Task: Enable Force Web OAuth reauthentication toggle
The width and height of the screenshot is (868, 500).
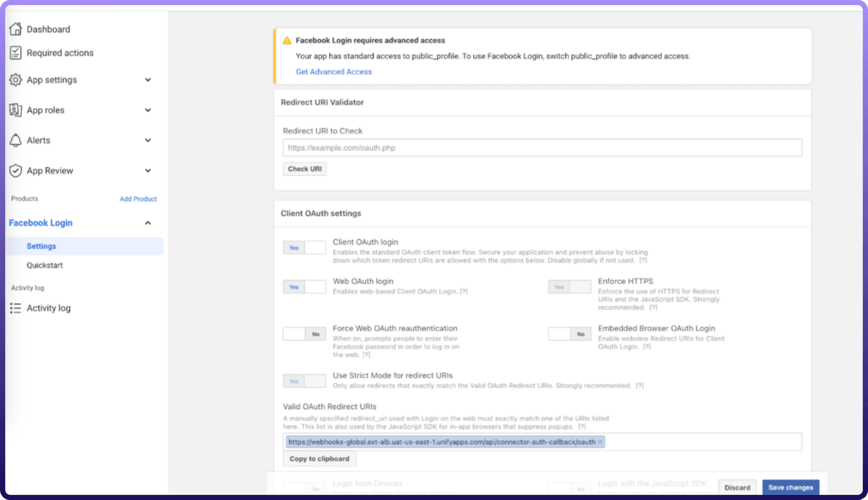Action: 304,334
